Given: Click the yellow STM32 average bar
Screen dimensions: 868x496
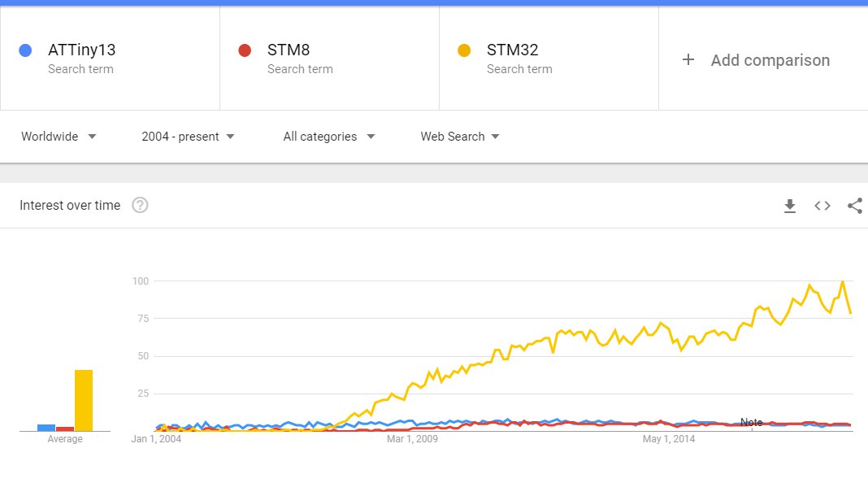Looking at the screenshot, I should coord(84,400).
